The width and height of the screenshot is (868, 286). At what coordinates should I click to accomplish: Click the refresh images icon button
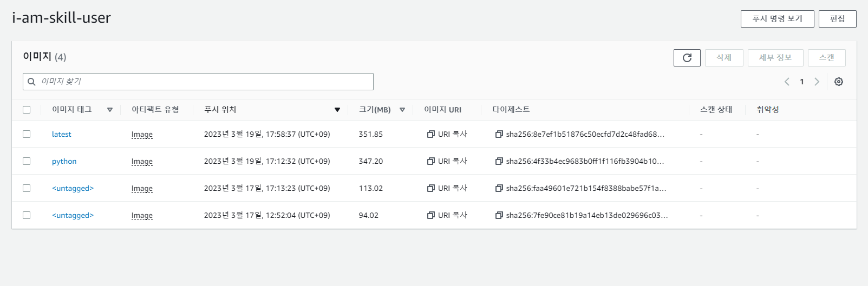[687, 58]
